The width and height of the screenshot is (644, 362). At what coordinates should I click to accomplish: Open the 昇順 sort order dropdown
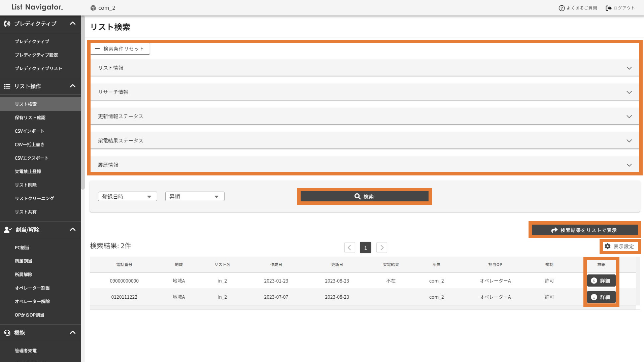pyautogui.click(x=195, y=197)
